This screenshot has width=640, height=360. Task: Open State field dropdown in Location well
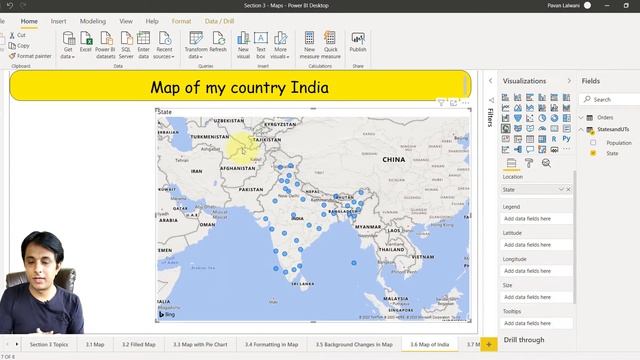coord(561,189)
